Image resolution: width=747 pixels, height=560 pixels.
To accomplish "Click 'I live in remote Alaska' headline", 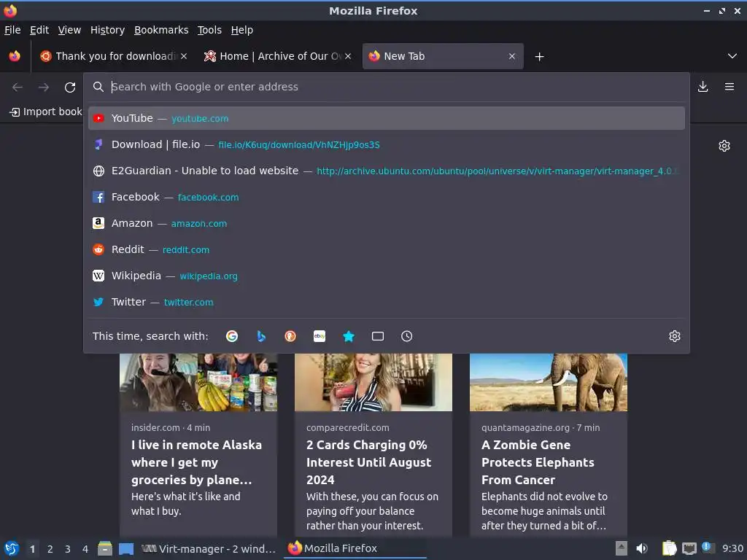I will (196, 462).
